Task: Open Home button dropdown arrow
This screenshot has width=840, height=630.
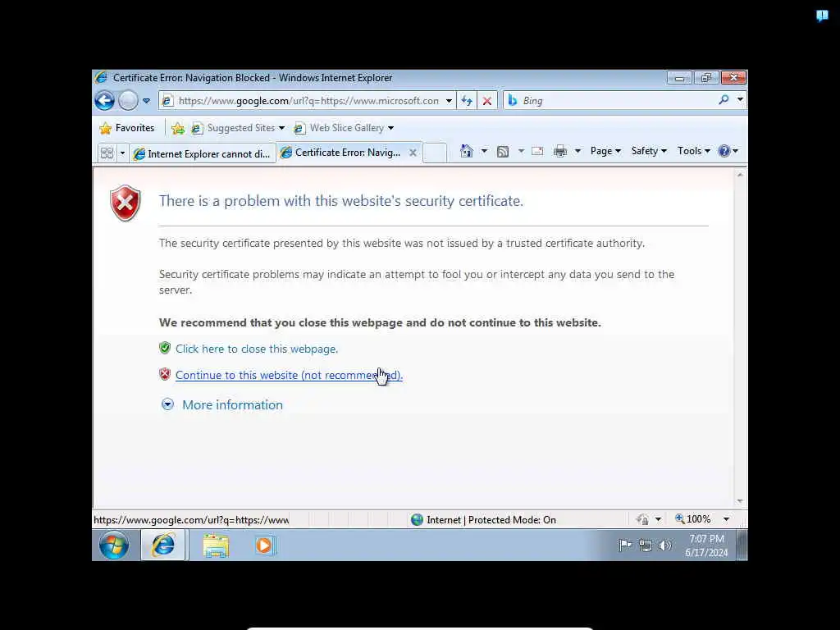Action: [x=484, y=152]
